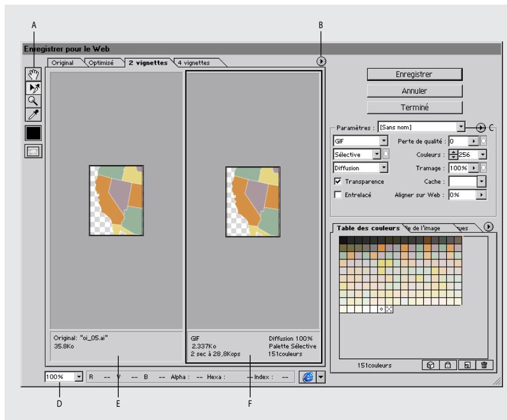Click the Annuler button

click(x=415, y=91)
